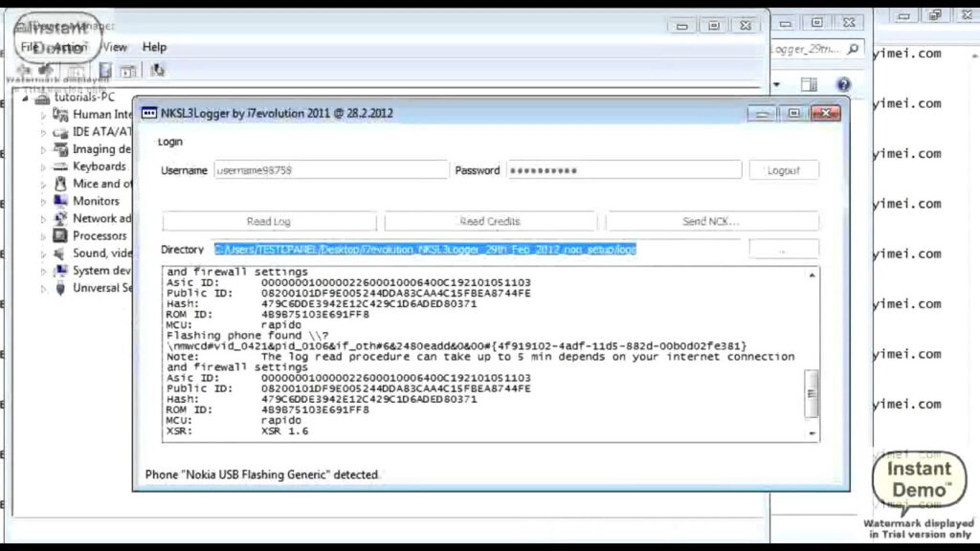
Task: Click the Read Credits button
Action: point(490,221)
